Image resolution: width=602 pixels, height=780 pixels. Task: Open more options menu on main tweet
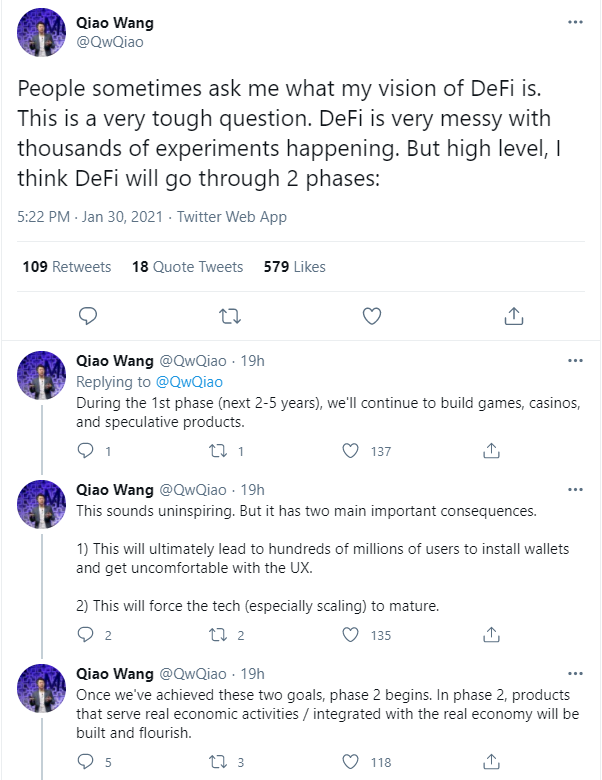point(575,22)
